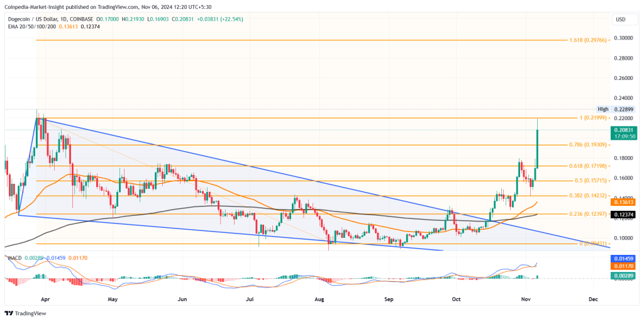Click the Sep label on time axis
The width and height of the screenshot is (644, 321).
point(388,299)
